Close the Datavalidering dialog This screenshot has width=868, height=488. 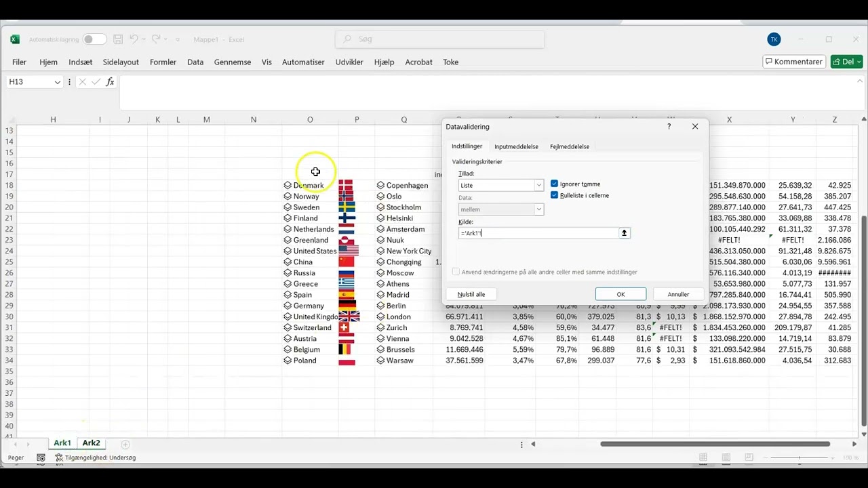[695, 127]
